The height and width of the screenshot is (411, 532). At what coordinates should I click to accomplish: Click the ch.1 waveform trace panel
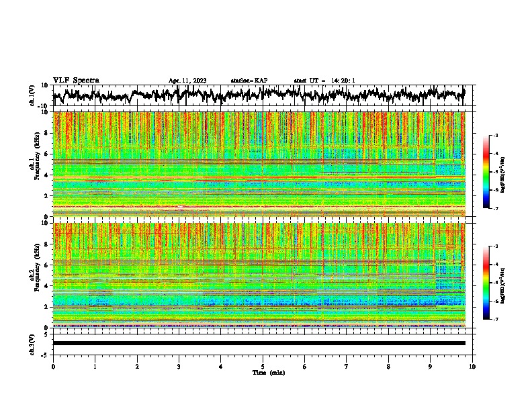263,95
